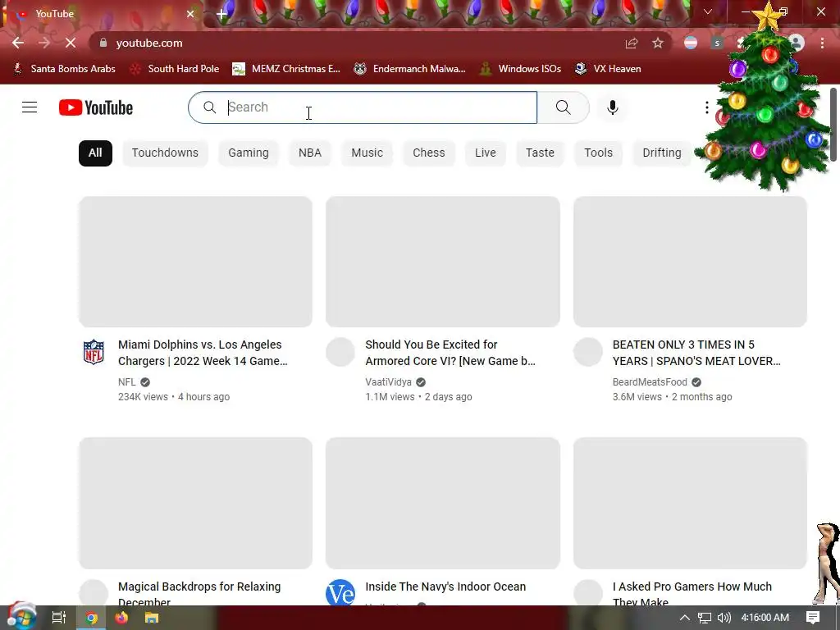Open the Veritasium channel avatar
Image resolution: width=840 pixels, height=630 pixels.
click(x=340, y=592)
